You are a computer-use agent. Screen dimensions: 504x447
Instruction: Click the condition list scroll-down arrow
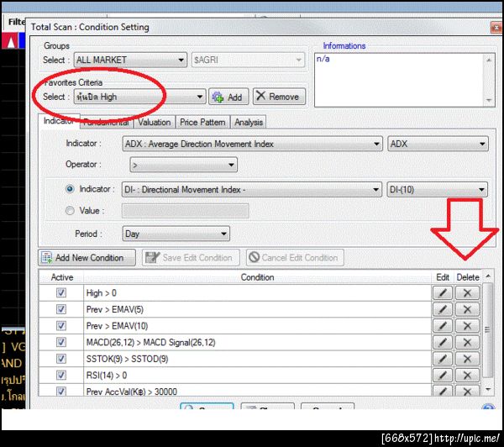[x=488, y=389]
